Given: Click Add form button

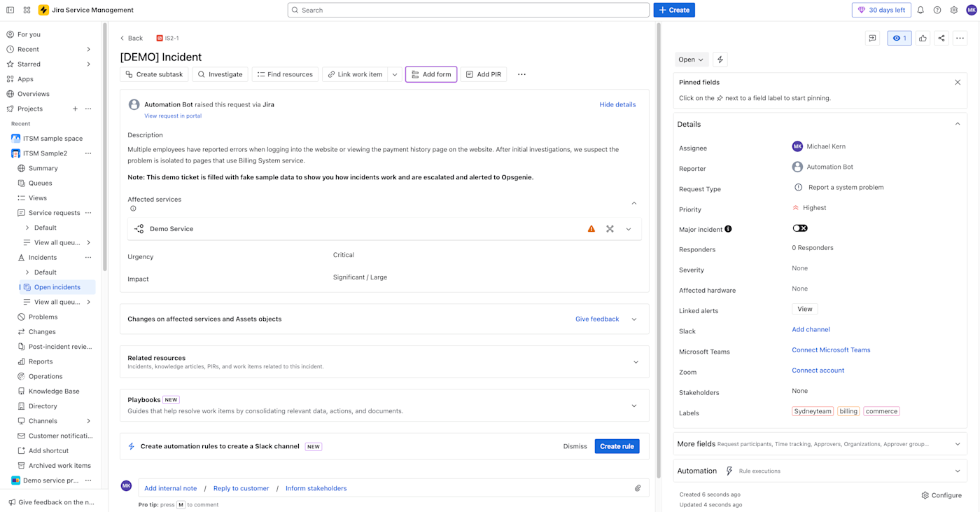Looking at the screenshot, I should point(431,74).
